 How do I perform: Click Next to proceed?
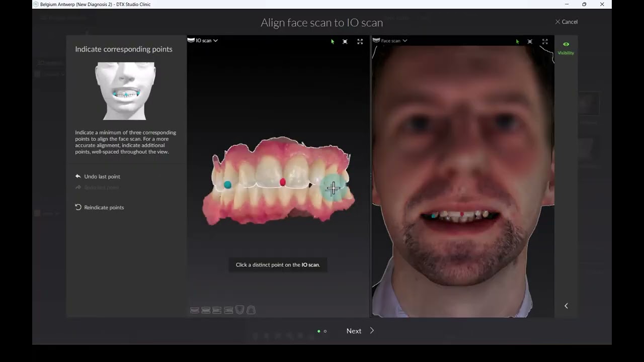[x=354, y=331]
